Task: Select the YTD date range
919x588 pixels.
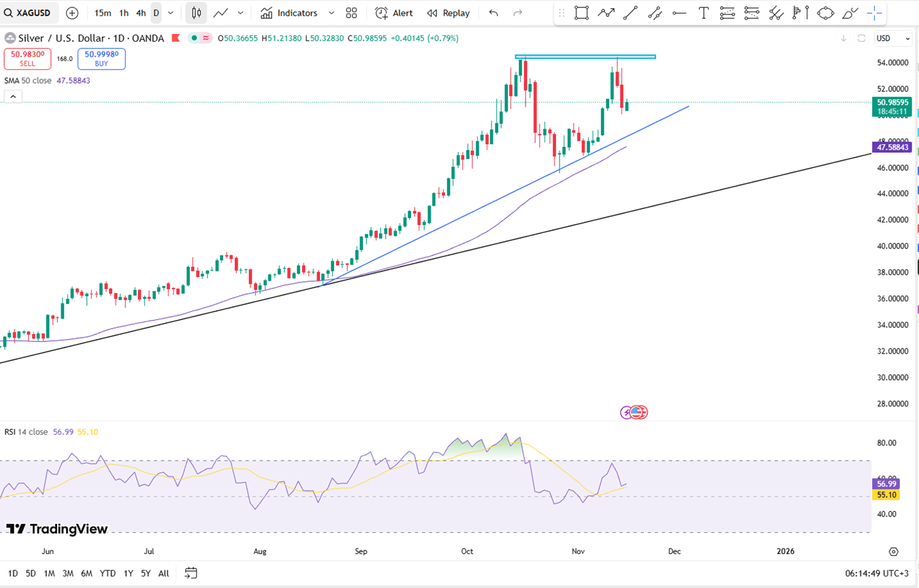Action: (x=107, y=573)
